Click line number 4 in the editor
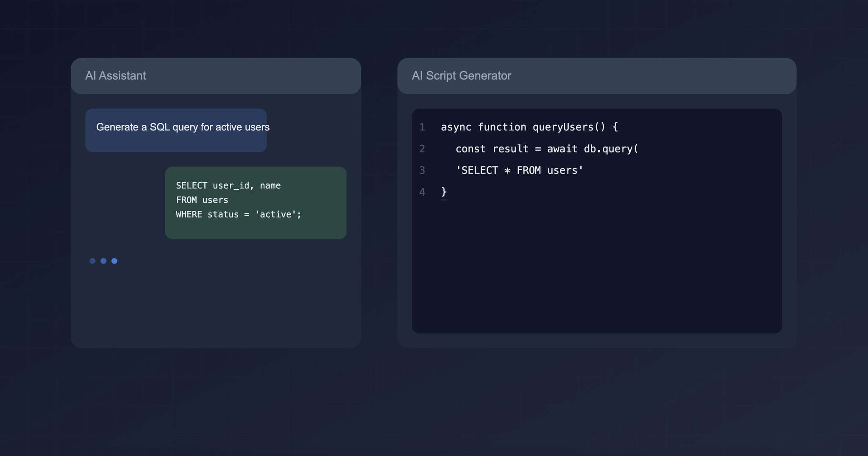 click(422, 192)
